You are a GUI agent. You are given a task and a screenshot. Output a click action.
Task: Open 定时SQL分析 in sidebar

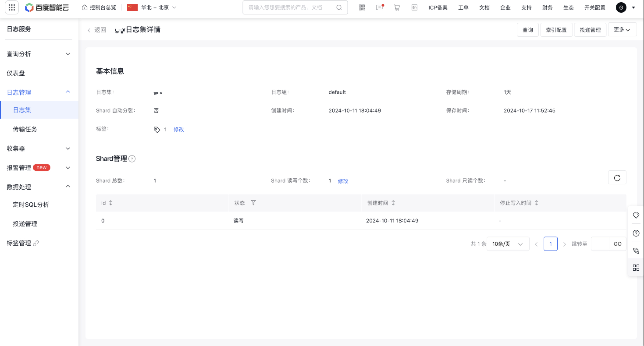[31, 205]
